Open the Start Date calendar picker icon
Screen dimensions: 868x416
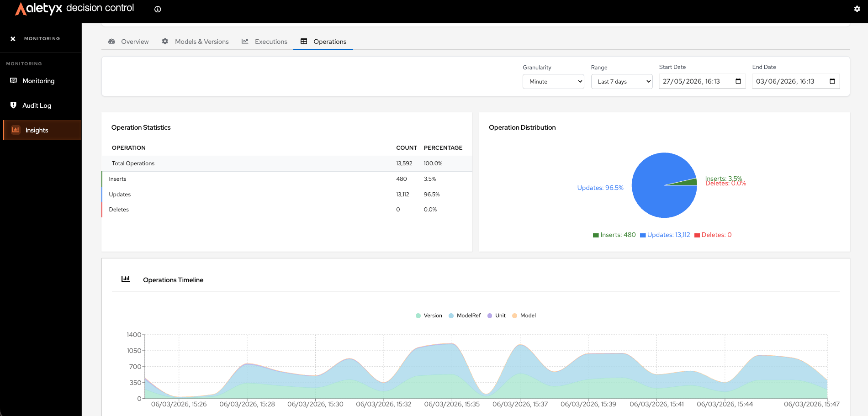[738, 81]
